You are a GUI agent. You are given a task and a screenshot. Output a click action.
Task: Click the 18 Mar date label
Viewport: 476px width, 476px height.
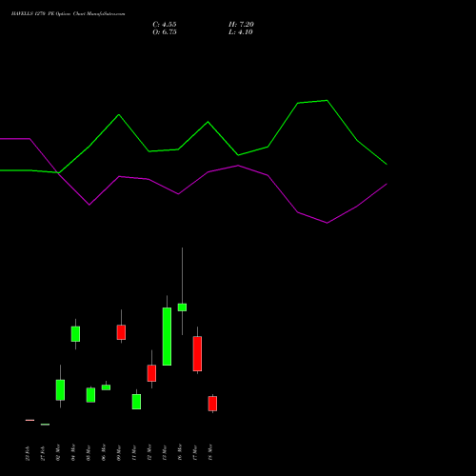point(210,452)
